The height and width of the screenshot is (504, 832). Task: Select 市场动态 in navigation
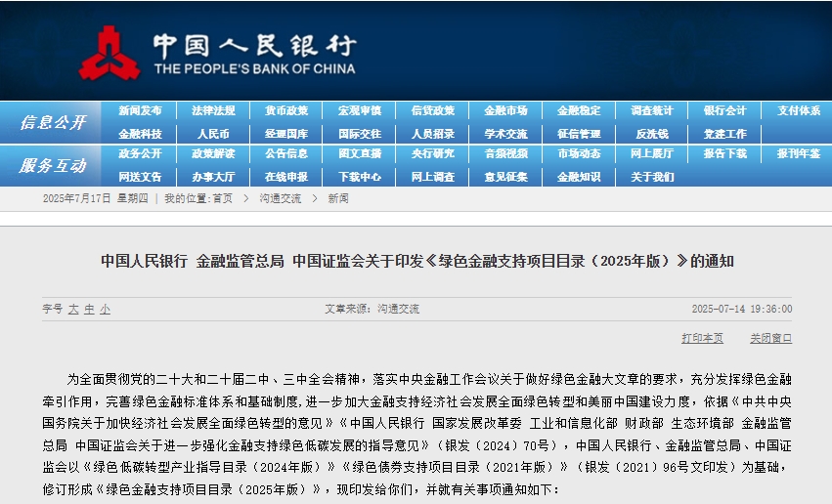(579, 153)
